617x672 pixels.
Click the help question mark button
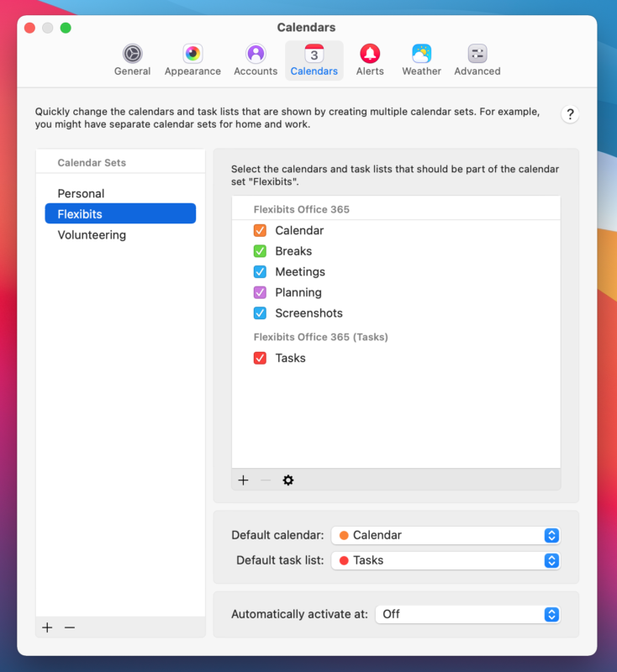pyautogui.click(x=570, y=114)
